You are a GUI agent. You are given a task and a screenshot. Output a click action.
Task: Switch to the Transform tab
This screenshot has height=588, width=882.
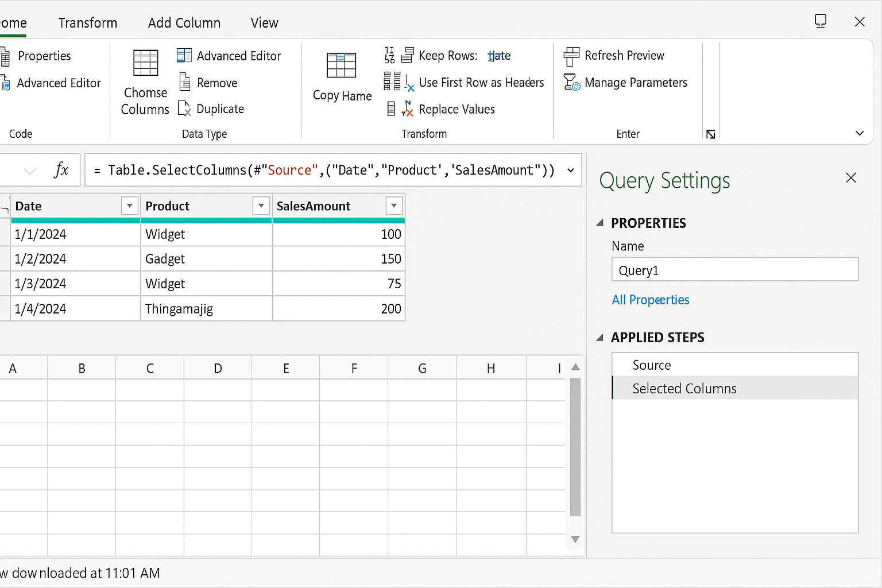tap(88, 23)
